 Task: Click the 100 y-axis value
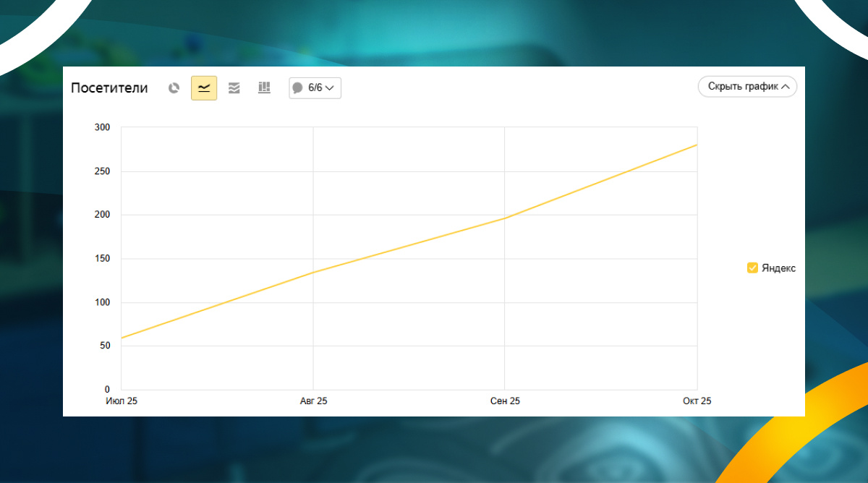pyautogui.click(x=102, y=302)
